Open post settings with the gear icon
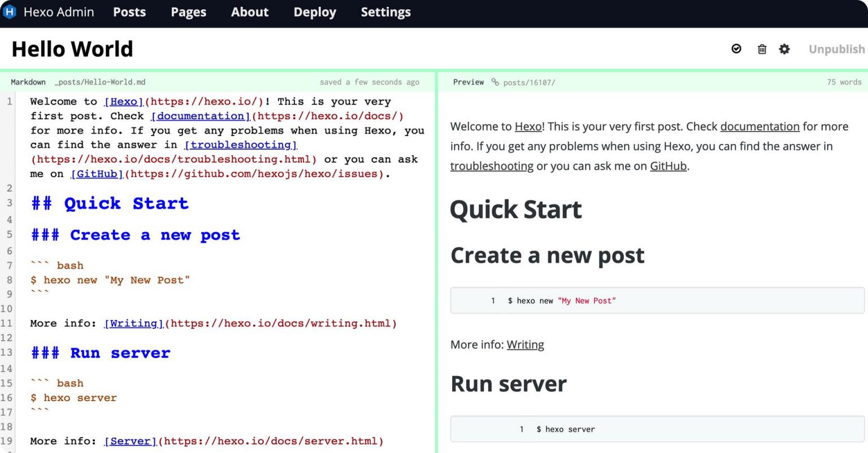This screenshot has width=868, height=453. (784, 49)
